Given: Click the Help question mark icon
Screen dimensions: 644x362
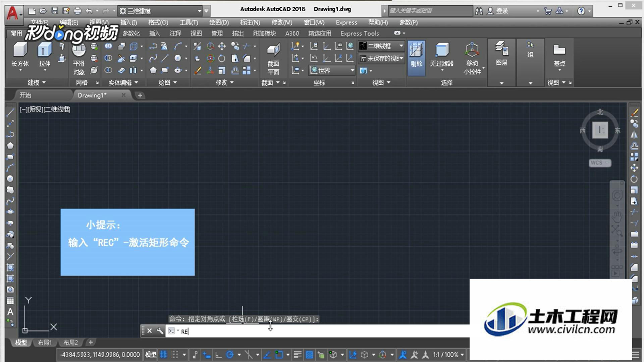Looking at the screenshot, I should click(x=581, y=11).
